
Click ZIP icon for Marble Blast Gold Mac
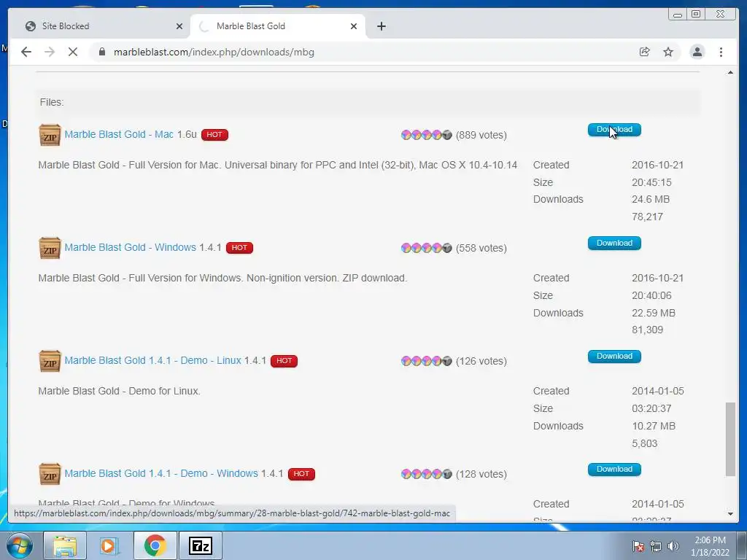(x=50, y=135)
